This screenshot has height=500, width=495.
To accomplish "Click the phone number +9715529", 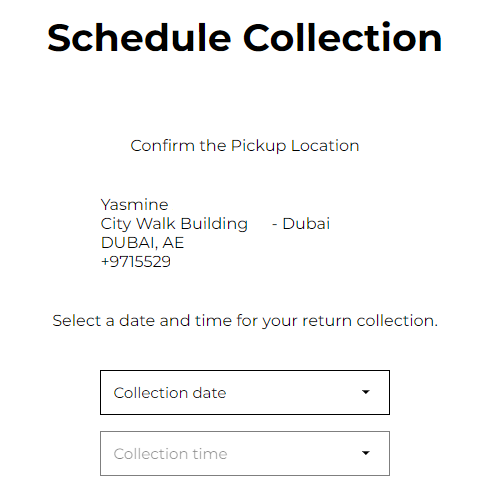I will [x=136, y=262].
